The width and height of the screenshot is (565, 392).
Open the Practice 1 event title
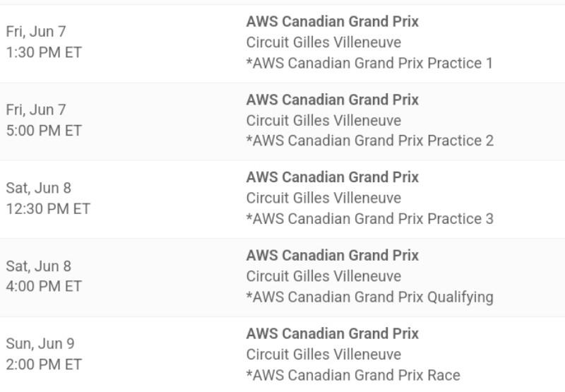tap(332, 22)
